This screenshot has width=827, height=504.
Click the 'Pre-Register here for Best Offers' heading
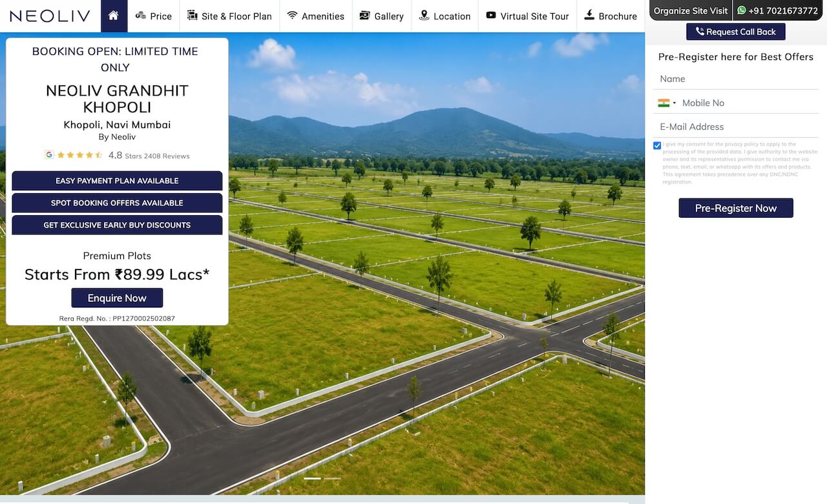coord(736,57)
